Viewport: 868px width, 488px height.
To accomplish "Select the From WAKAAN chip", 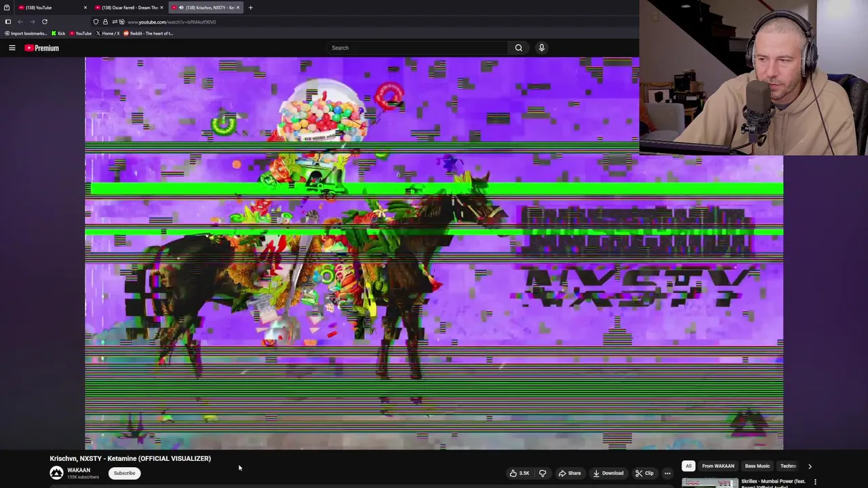I will click(x=718, y=466).
